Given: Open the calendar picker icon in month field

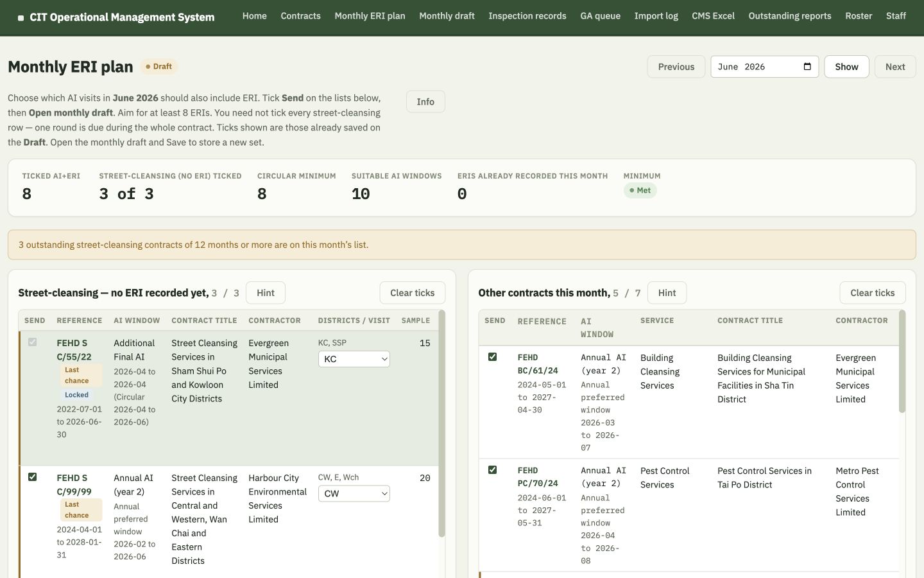Looking at the screenshot, I should (x=807, y=66).
